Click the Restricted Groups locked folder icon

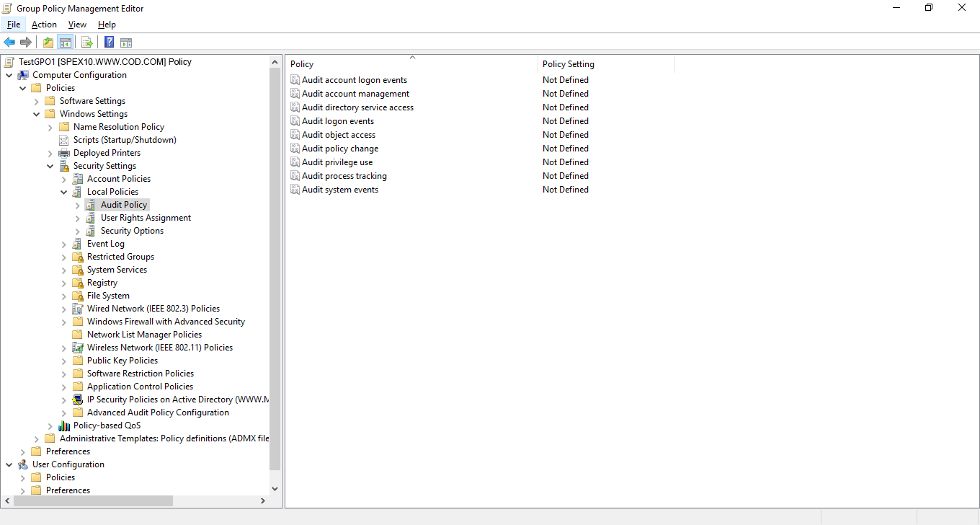(78, 257)
